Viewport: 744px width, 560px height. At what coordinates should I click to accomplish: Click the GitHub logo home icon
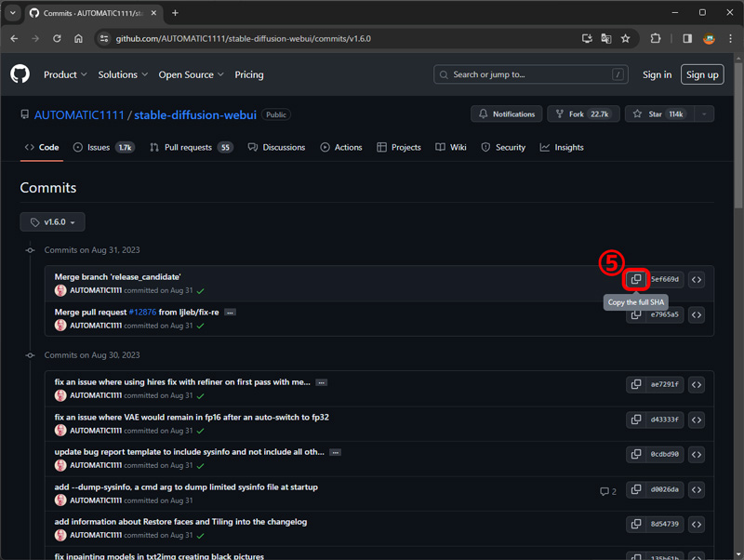20,74
